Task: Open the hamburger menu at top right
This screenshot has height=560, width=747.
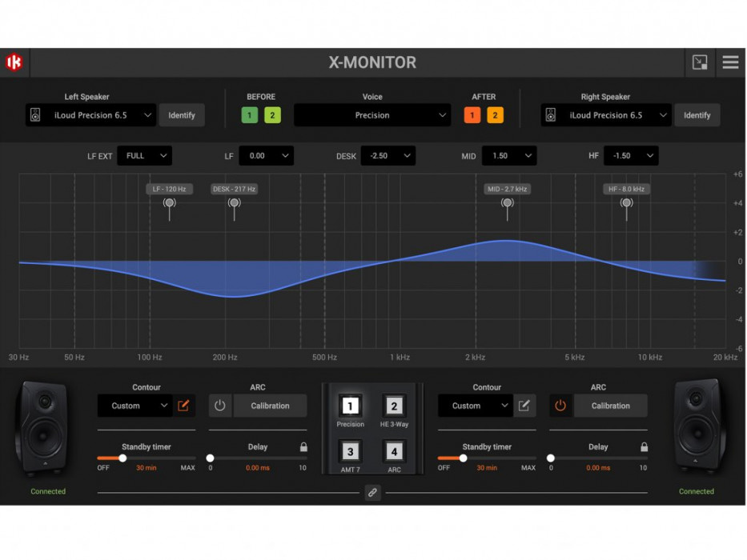Action: pos(730,62)
